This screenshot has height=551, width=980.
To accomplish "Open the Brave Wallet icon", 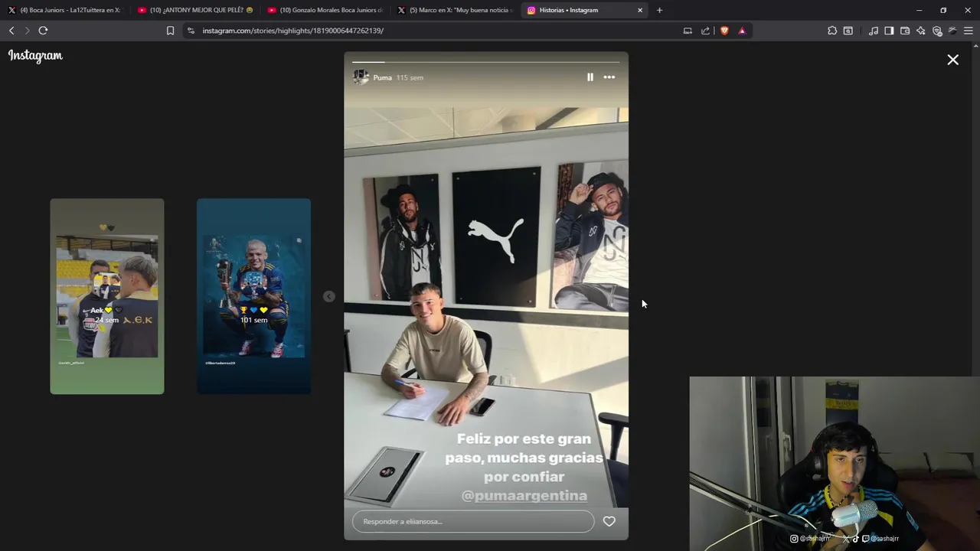I will (x=905, y=31).
